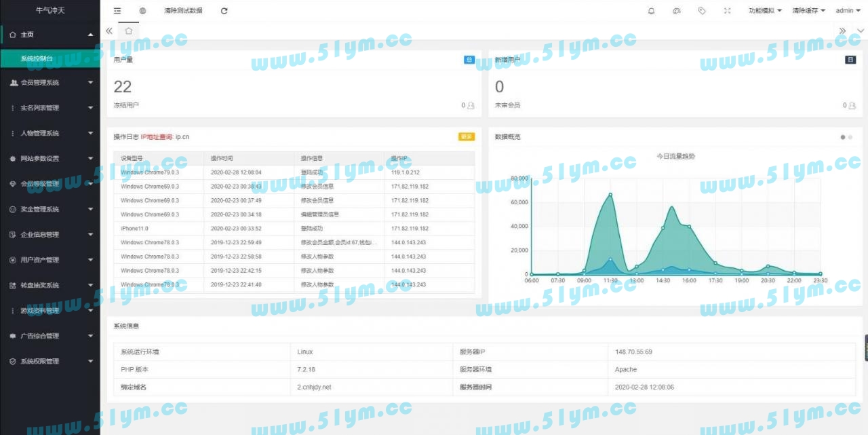This screenshot has width=868, height=435.
Task: Open 转盘抽奖系统 menu
Action: 50,286
